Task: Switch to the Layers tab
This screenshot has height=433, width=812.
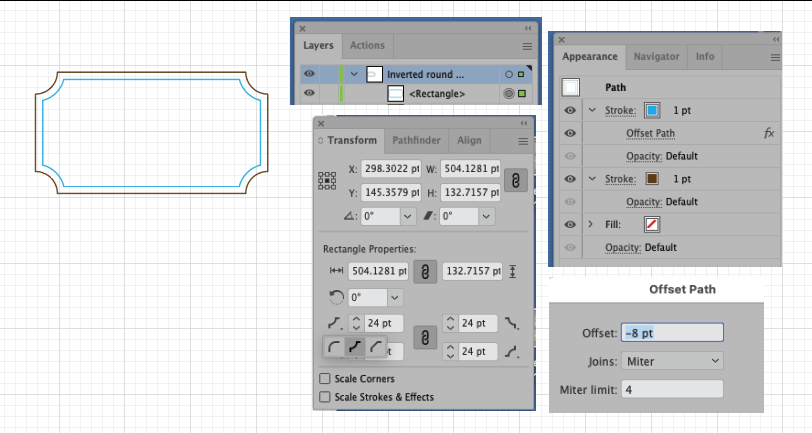Action: tap(318, 46)
